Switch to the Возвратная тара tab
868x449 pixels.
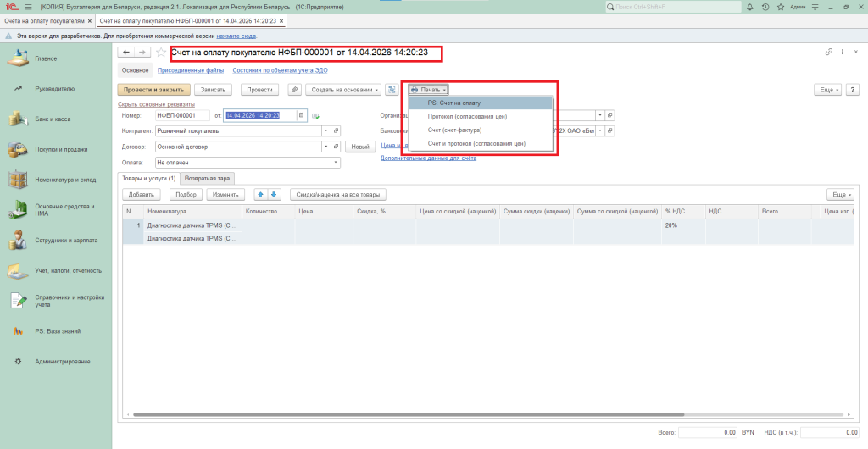tap(208, 178)
